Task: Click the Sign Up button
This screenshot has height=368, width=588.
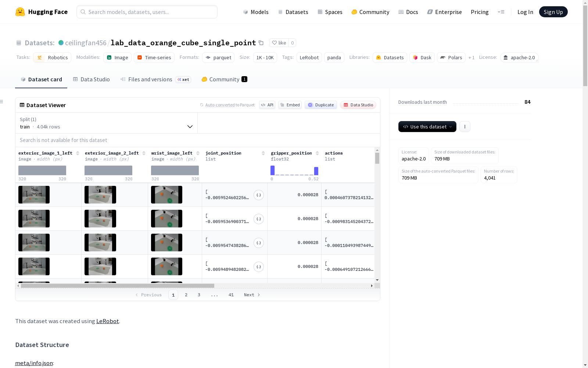Action: click(x=553, y=12)
